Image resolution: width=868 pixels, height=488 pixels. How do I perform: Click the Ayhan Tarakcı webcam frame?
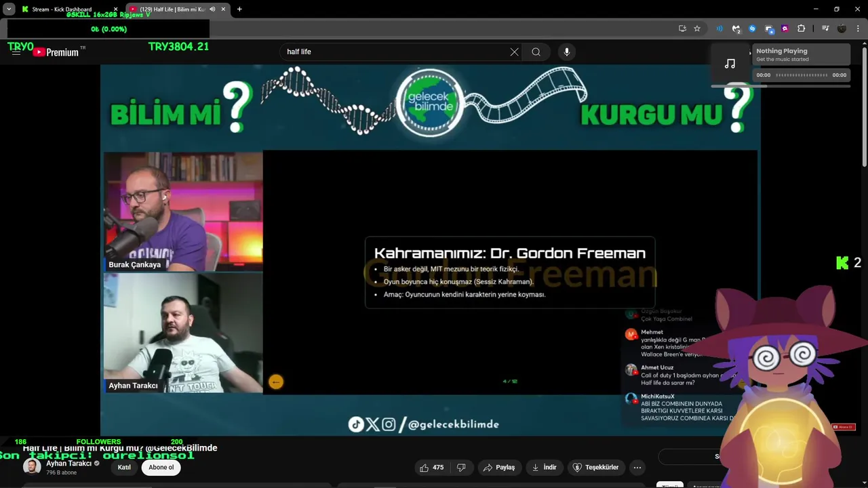pos(183,333)
